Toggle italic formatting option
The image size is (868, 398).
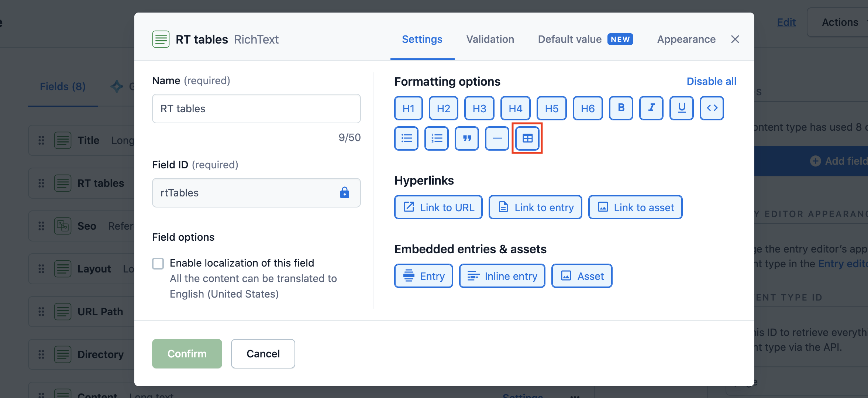click(651, 108)
